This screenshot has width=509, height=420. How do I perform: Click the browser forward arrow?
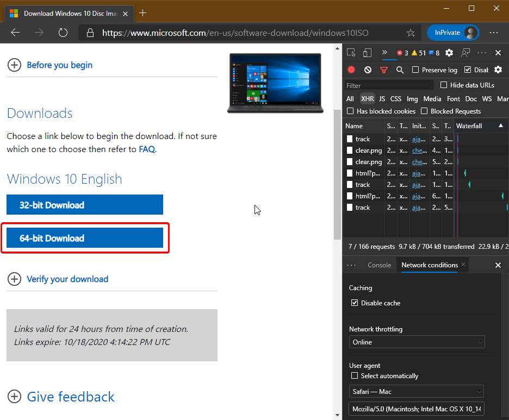point(39,33)
